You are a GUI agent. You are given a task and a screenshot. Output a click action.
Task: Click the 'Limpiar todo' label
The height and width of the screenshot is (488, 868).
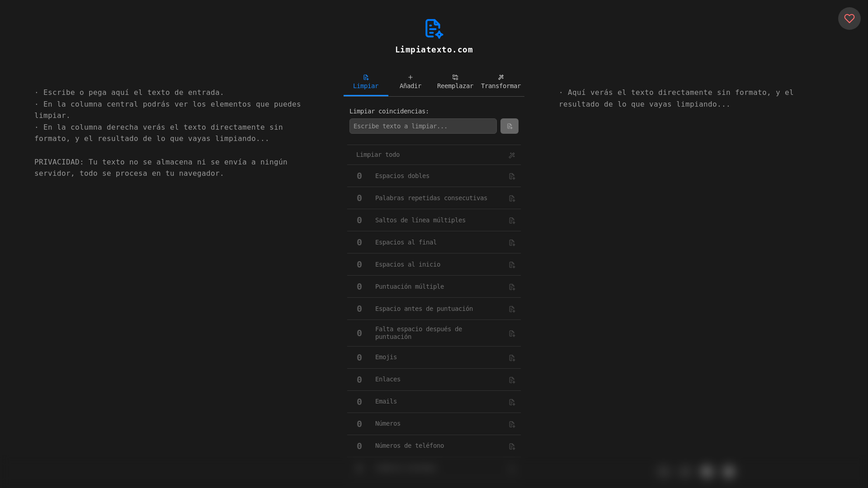tap(378, 155)
